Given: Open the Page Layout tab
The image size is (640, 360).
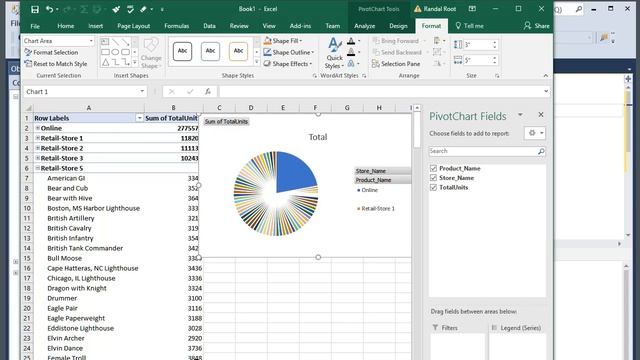Looking at the screenshot, I should click(133, 26).
